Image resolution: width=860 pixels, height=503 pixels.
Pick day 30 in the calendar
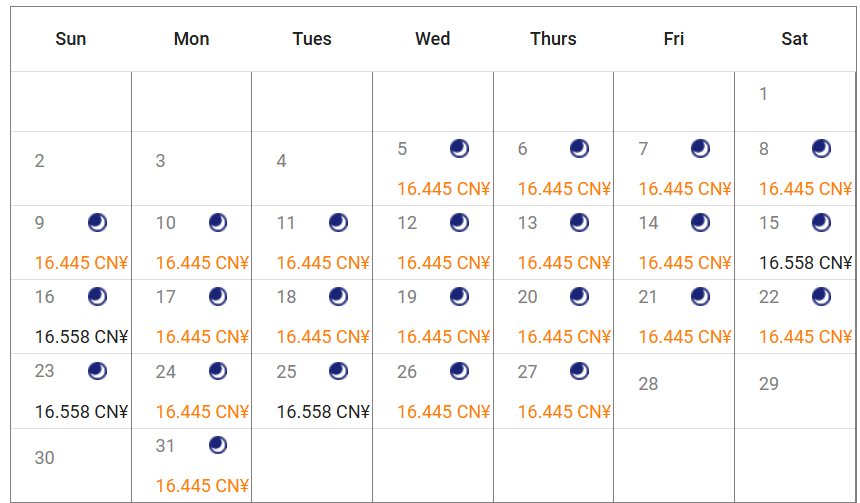[45, 458]
